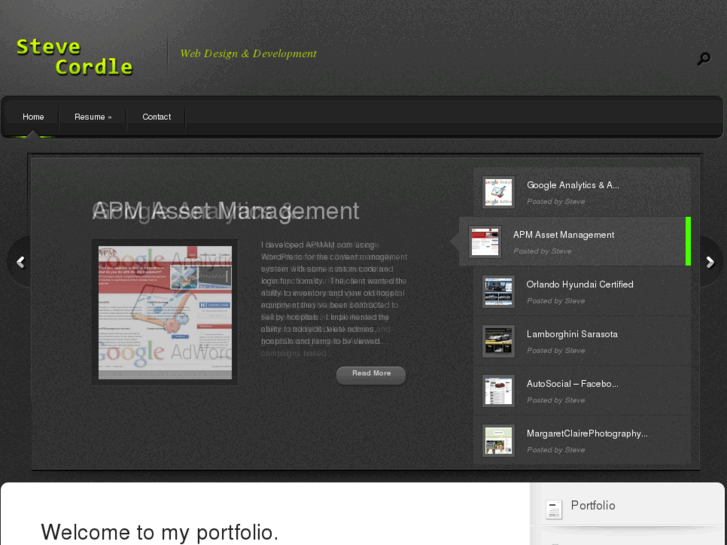Click Posted by Steve under MargaretClairePhotography
The image size is (727, 545).
pyautogui.click(x=555, y=450)
